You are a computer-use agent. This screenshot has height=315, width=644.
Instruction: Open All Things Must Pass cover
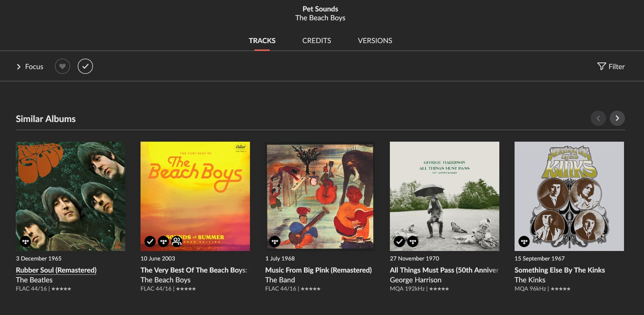coord(444,196)
